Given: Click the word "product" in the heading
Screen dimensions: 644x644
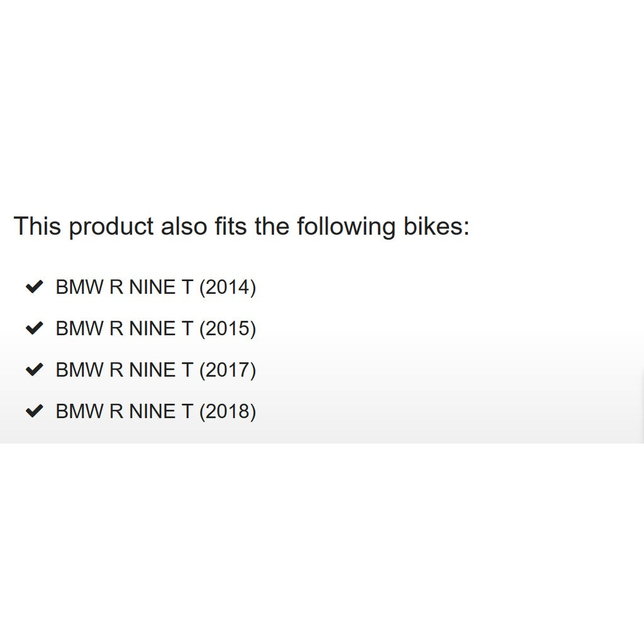Looking at the screenshot, I should tap(111, 227).
